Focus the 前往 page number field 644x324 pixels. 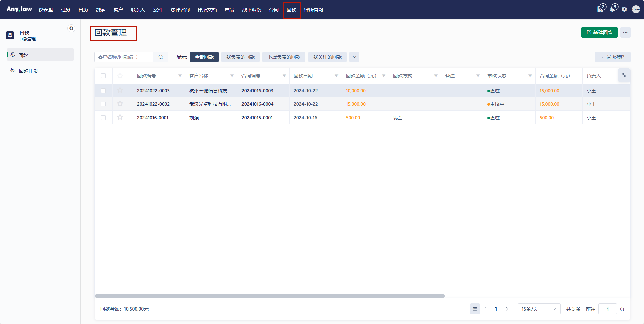[x=608, y=309]
